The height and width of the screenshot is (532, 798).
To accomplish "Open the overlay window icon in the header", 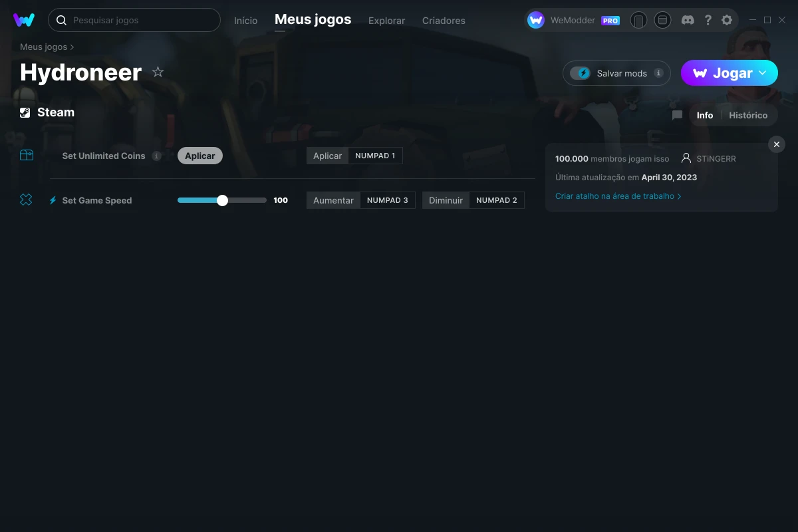I will pos(662,20).
